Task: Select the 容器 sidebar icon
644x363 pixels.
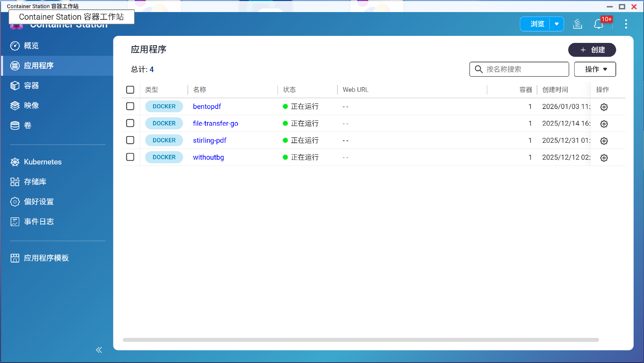Action: (x=15, y=85)
